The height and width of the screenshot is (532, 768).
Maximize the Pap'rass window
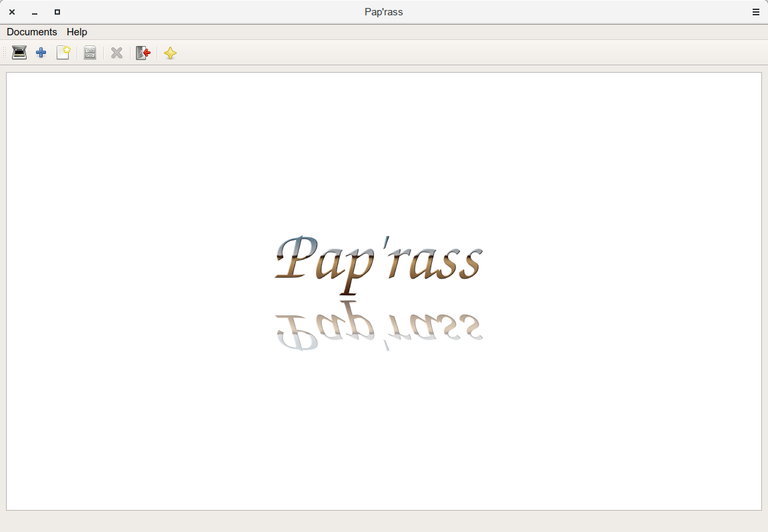tap(57, 12)
